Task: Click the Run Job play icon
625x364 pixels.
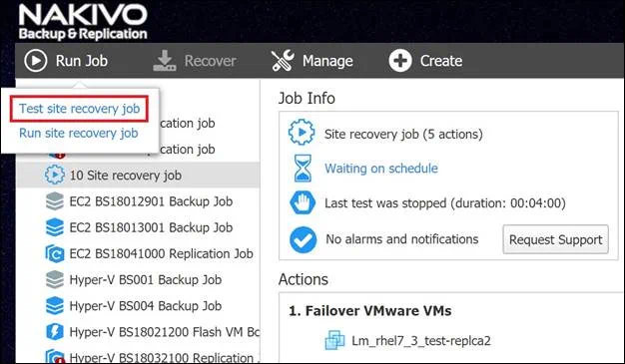Action: tap(36, 61)
